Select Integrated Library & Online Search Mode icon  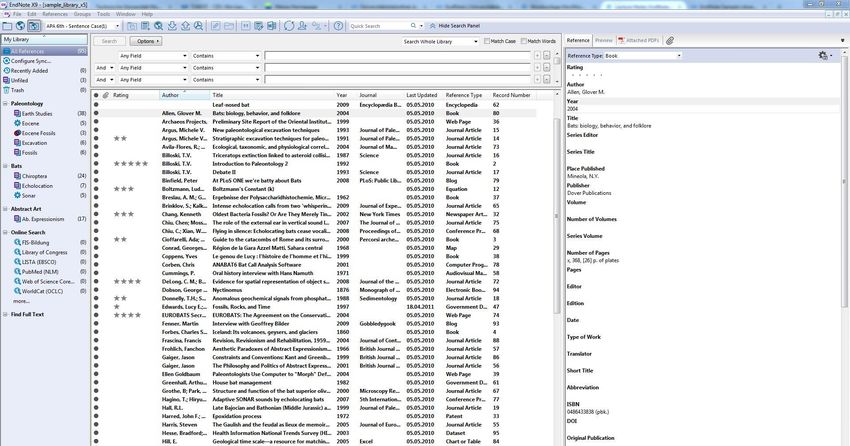point(34,26)
